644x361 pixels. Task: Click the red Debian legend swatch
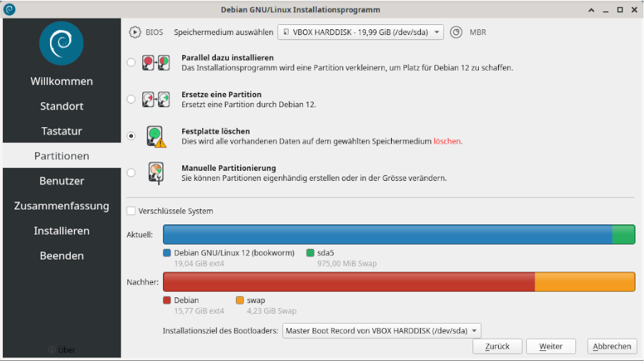[167, 300]
